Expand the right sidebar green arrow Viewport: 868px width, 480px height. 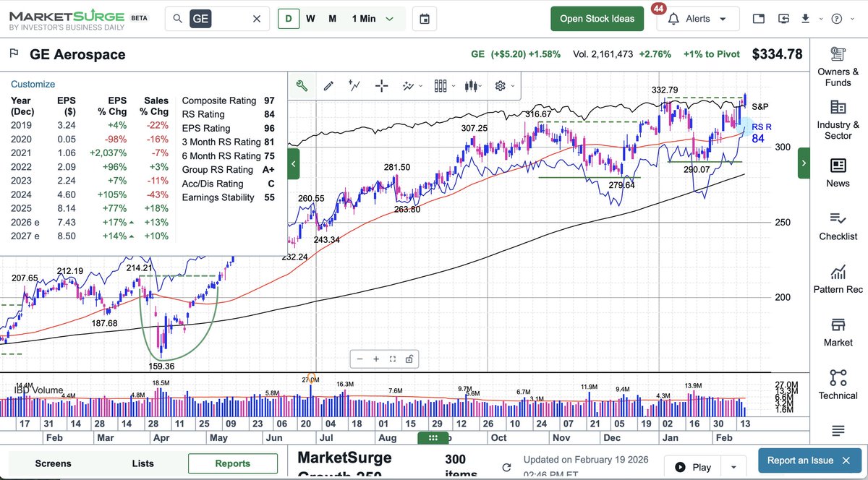coord(804,164)
